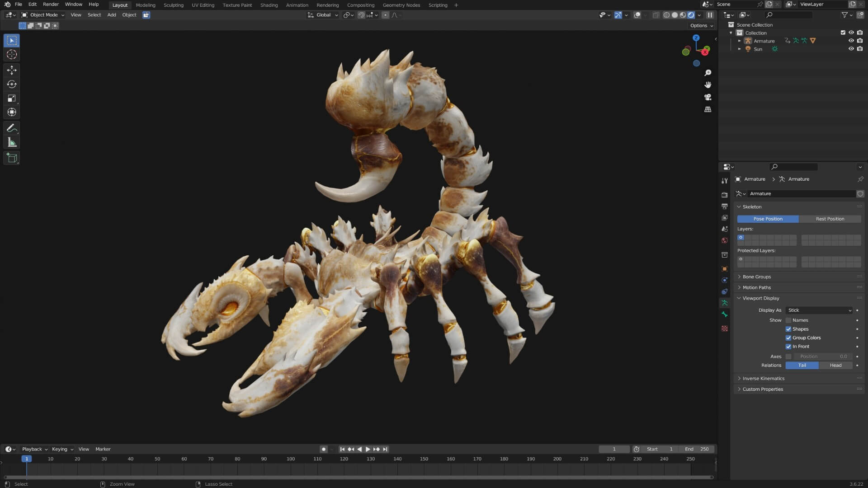Hide the Sun in viewport
The image size is (868, 488).
(851, 49)
